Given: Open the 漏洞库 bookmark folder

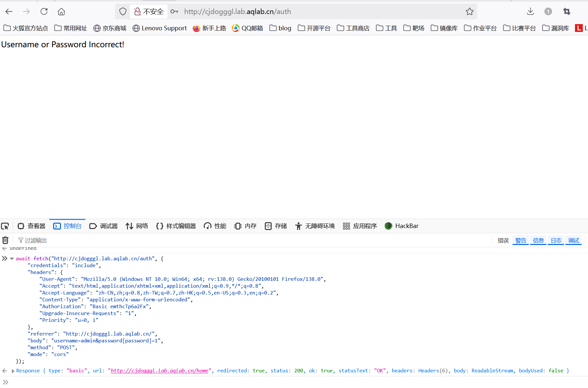Looking at the screenshot, I should [556, 28].
